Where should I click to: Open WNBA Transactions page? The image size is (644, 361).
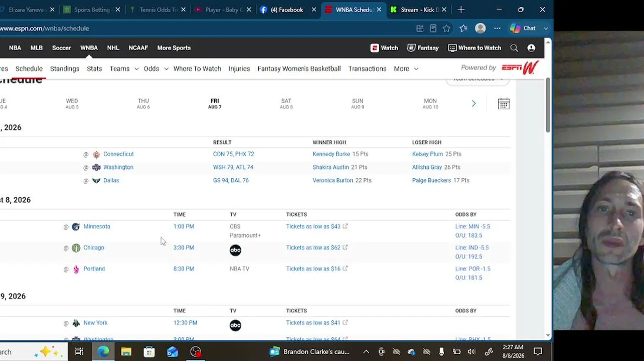(368, 69)
